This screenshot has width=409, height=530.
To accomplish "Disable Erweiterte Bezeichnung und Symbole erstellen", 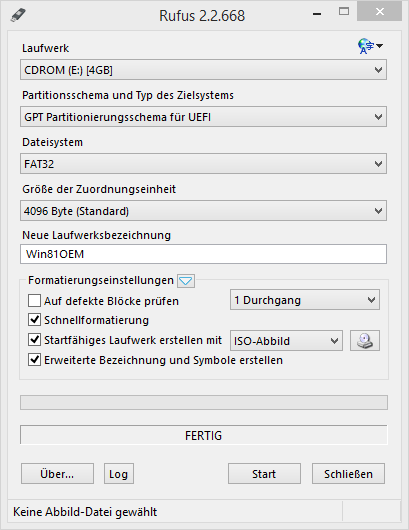I will coord(34,360).
